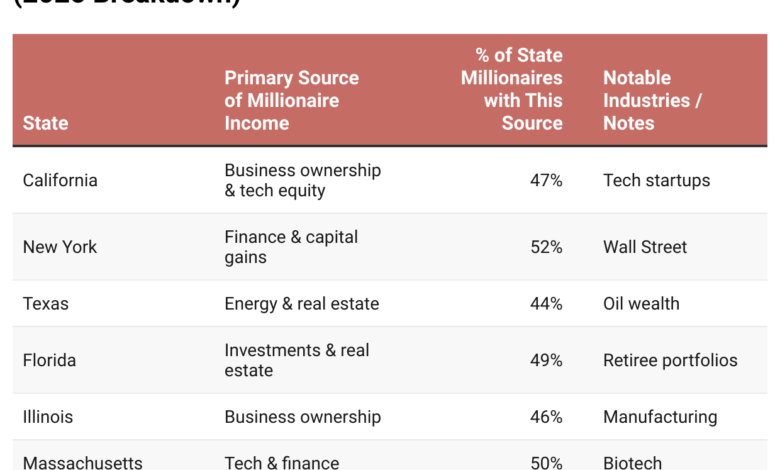Click the 47% value for California
Viewport: 780px width, 470px height.
[x=546, y=180]
